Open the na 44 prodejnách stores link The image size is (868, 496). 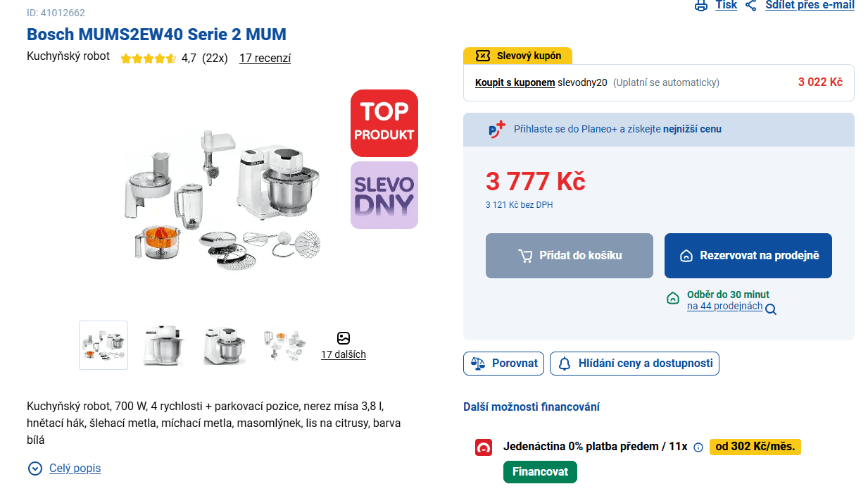(724, 306)
